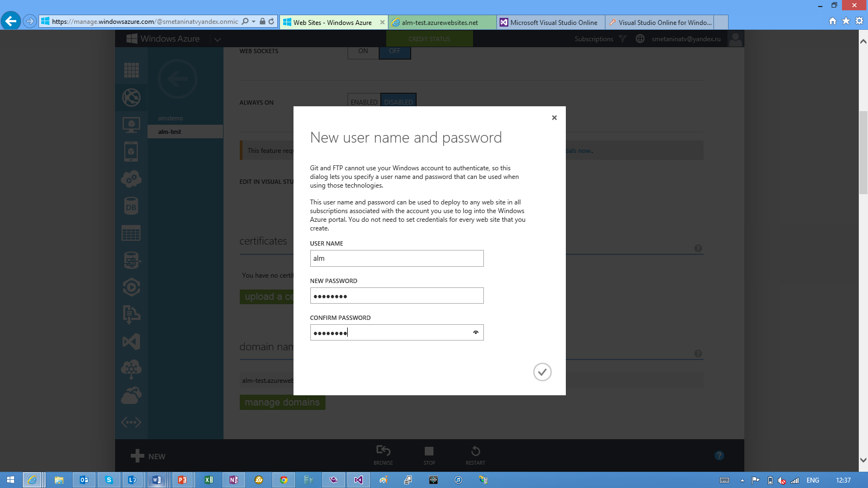
Task: Click NEW in the command bar
Action: [148, 456]
